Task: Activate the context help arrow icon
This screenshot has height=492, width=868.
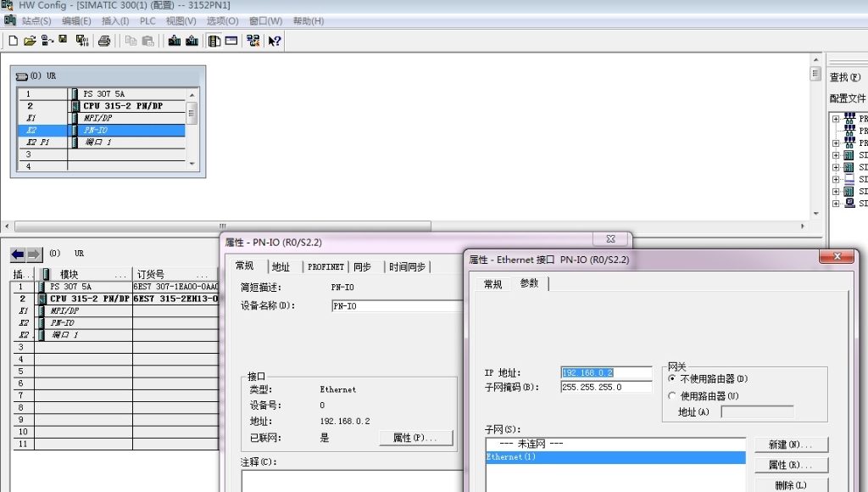Action: 275,41
